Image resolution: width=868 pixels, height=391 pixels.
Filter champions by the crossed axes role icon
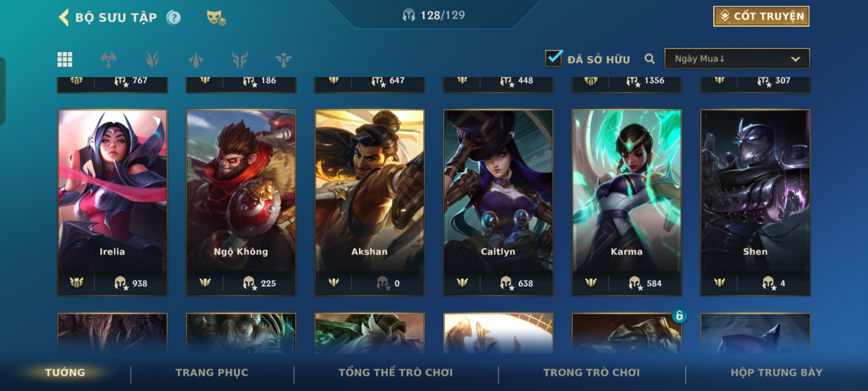coord(109,59)
